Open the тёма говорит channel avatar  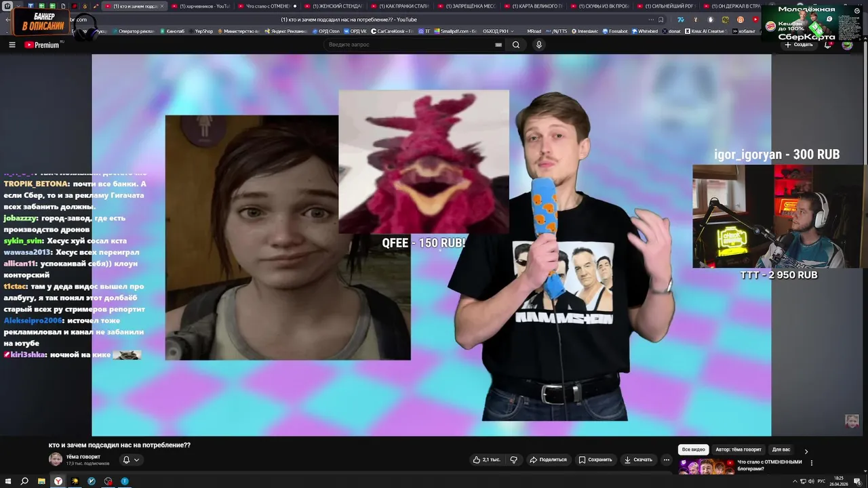(56, 460)
